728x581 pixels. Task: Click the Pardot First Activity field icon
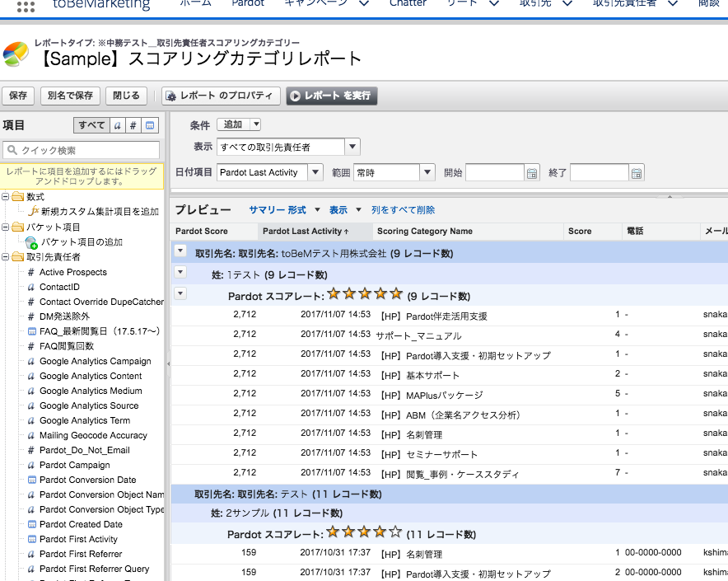31,539
